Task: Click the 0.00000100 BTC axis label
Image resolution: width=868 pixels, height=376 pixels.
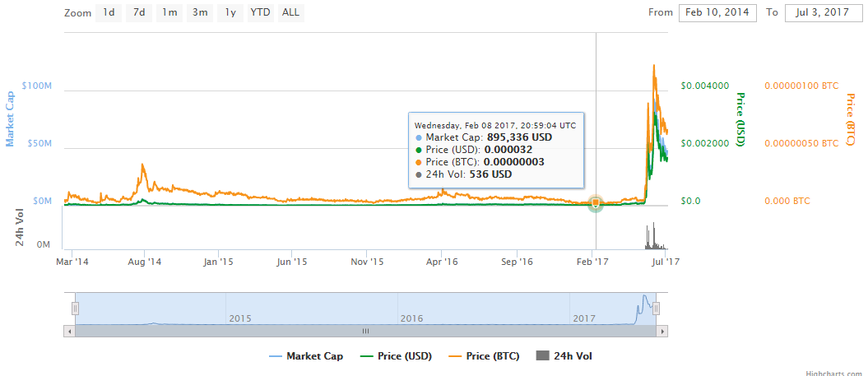Action: pos(801,86)
